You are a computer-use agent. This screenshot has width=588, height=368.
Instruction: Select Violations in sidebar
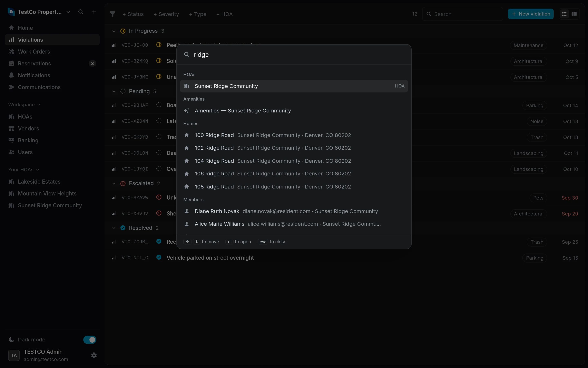click(x=52, y=40)
